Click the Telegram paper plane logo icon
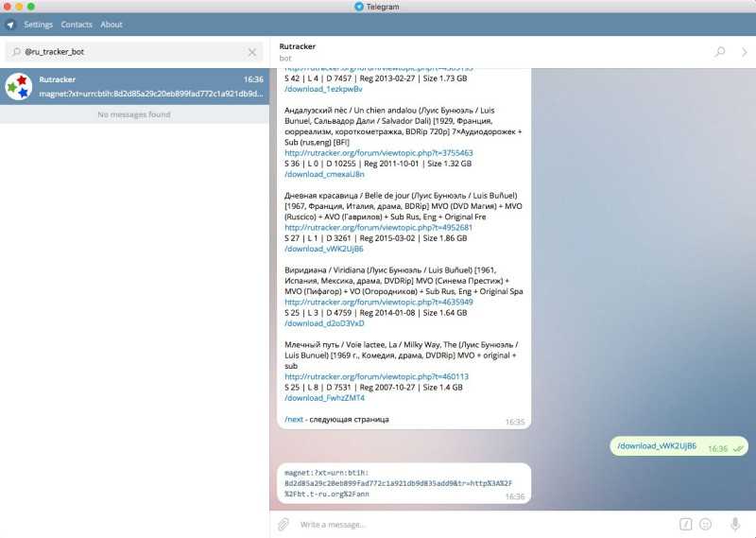 [x=10, y=25]
